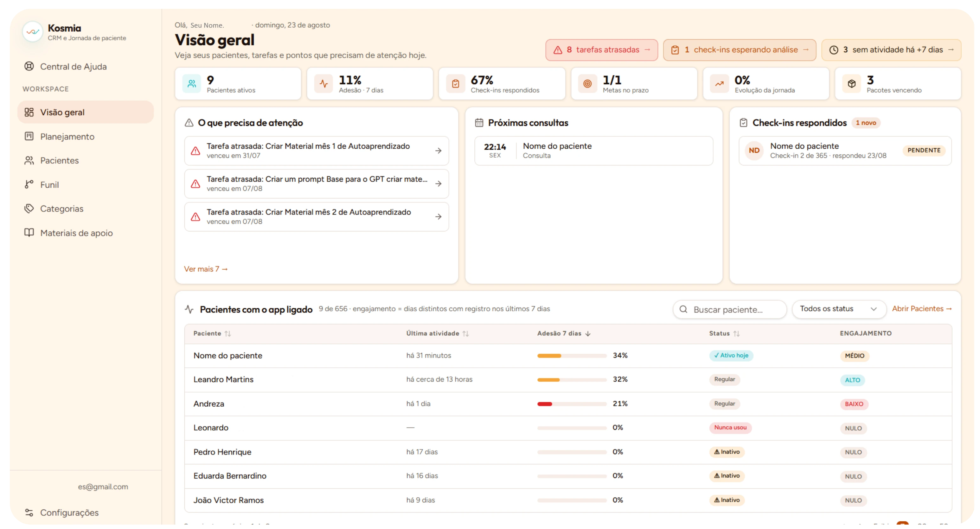Click the Configurações sliders icon

tap(29, 512)
